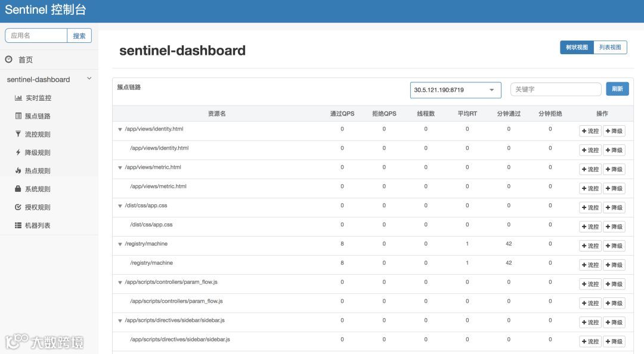This screenshot has height=354, width=644.
Task: Open 降级规则 menu item
Action: 38,153
